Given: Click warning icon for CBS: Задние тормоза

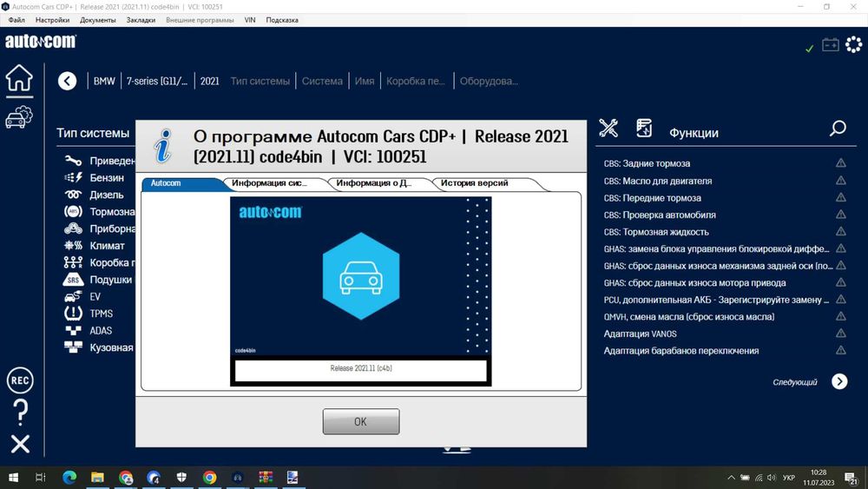Looking at the screenshot, I should [841, 162].
